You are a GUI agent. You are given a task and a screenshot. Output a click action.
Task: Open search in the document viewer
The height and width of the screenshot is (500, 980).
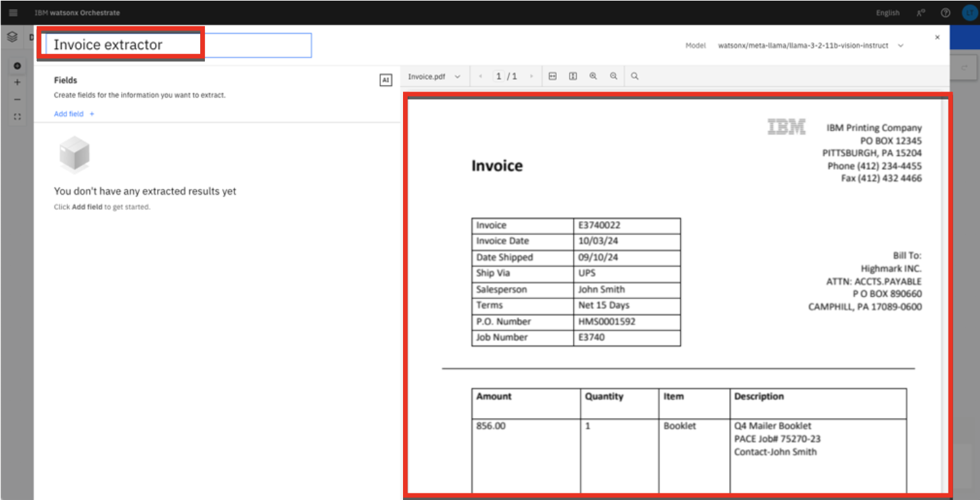(635, 77)
